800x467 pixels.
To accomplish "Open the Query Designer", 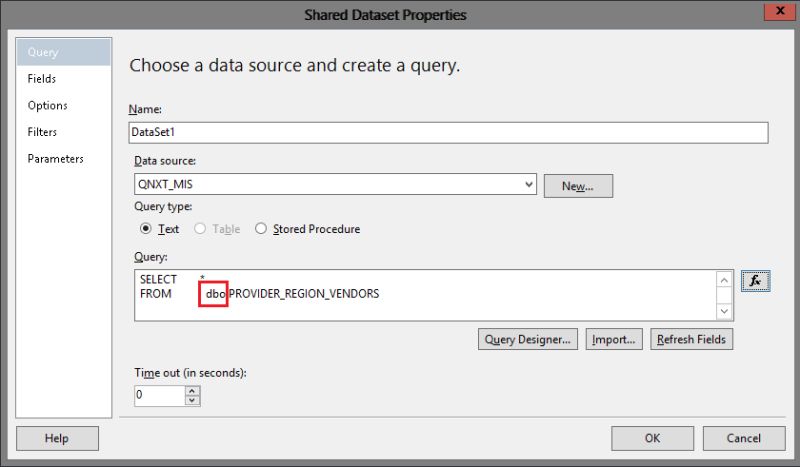I will [x=528, y=339].
